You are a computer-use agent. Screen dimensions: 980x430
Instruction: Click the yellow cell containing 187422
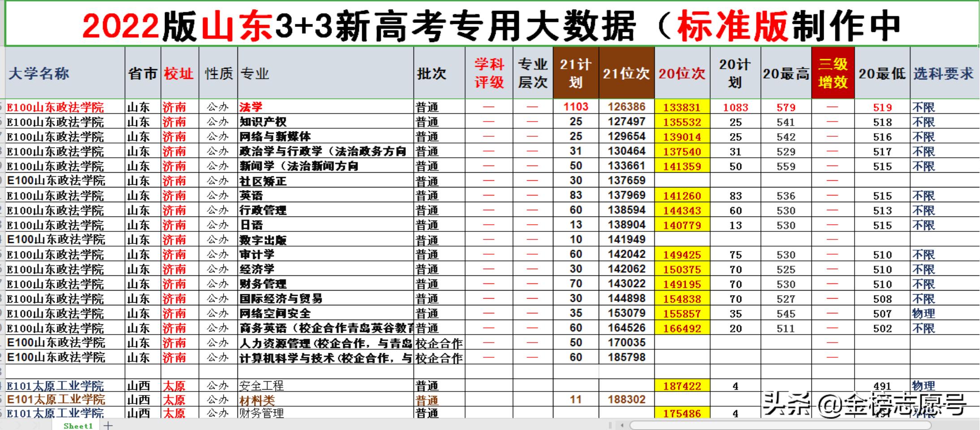click(x=682, y=385)
